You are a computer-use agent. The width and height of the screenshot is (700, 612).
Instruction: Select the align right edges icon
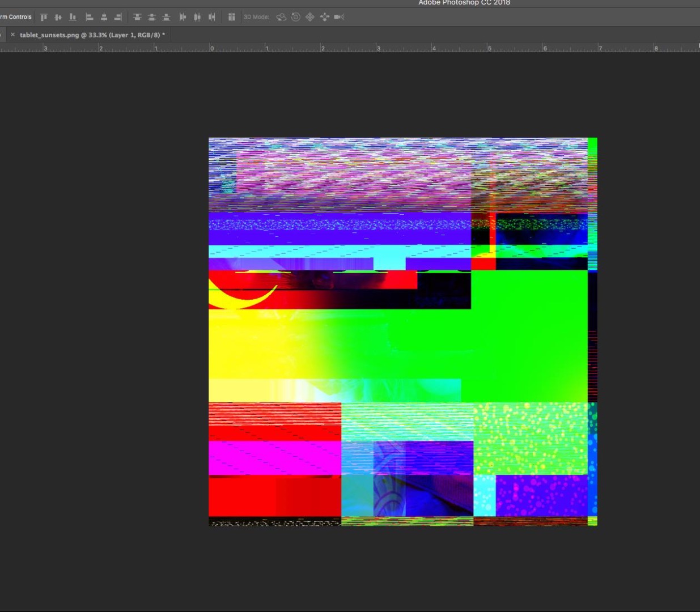point(118,17)
